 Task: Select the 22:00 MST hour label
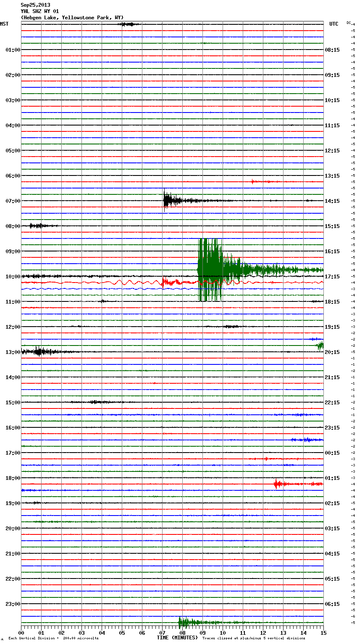pos(13,579)
